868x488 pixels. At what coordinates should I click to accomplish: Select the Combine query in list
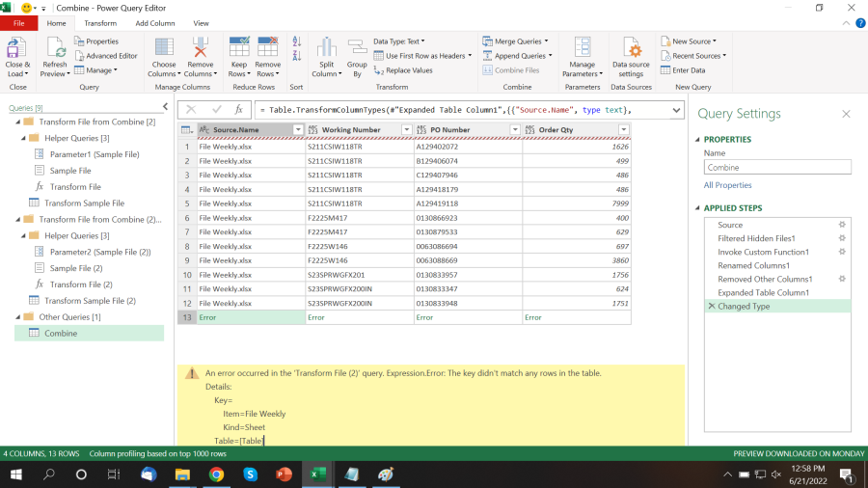coord(89,333)
